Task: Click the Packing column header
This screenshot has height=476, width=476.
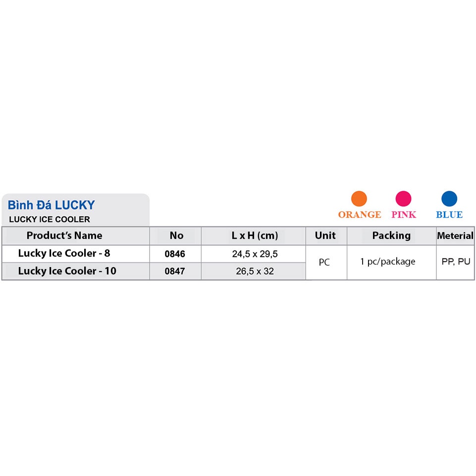Action: [x=391, y=235]
